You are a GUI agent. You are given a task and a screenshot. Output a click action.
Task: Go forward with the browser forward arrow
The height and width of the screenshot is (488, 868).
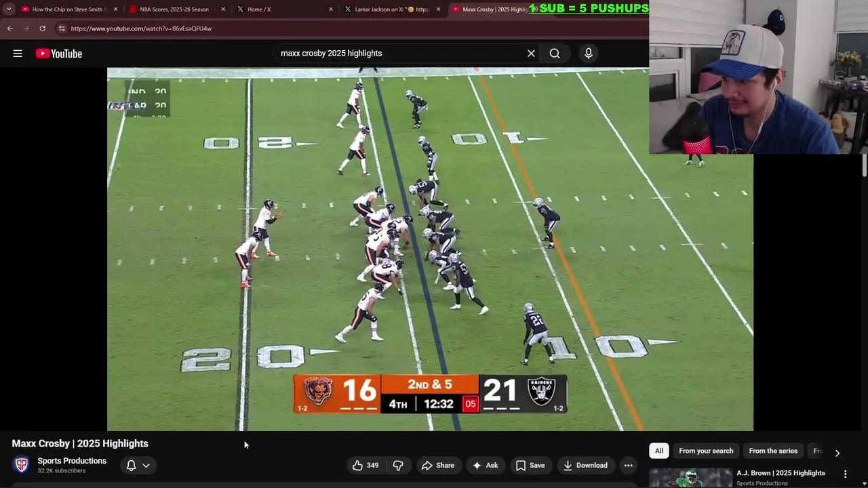tap(26, 28)
